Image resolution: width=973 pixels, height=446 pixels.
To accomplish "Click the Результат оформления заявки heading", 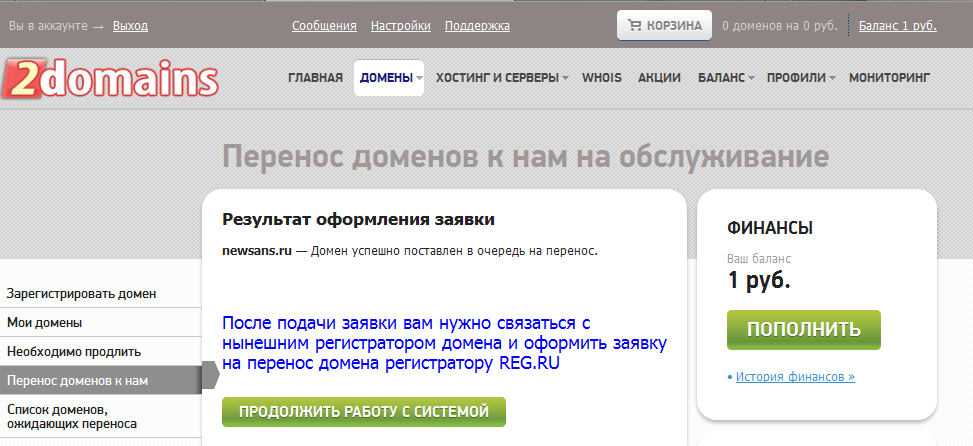I will tap(358, 220).
